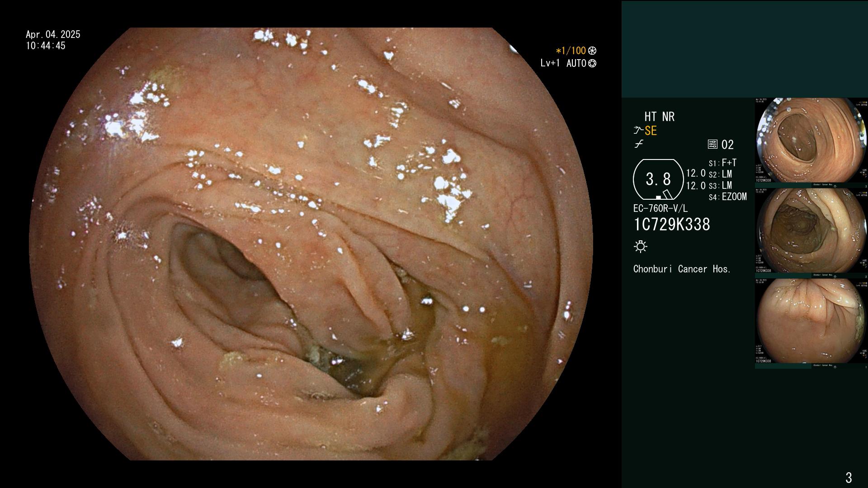Click the light source lamp icon
The height and width of the screenshot is (488, 868).
point(641,246)
